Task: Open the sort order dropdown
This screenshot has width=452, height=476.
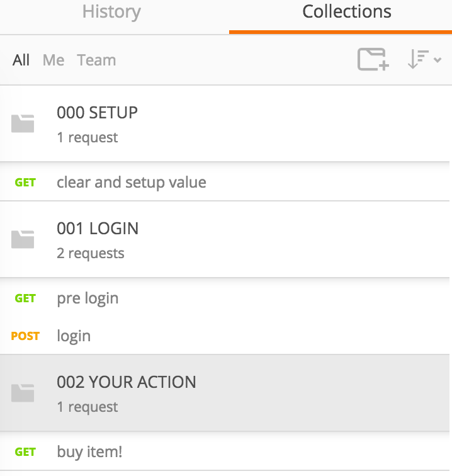Action: coord(423,60)
